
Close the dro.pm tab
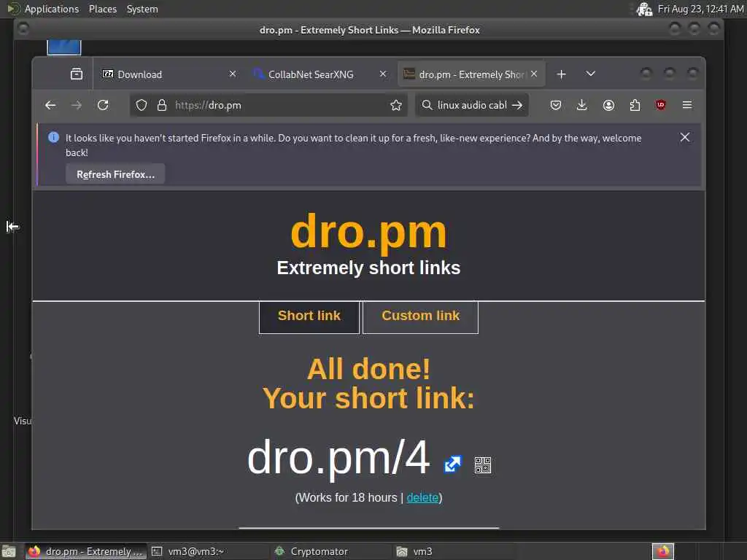[534, 74]
